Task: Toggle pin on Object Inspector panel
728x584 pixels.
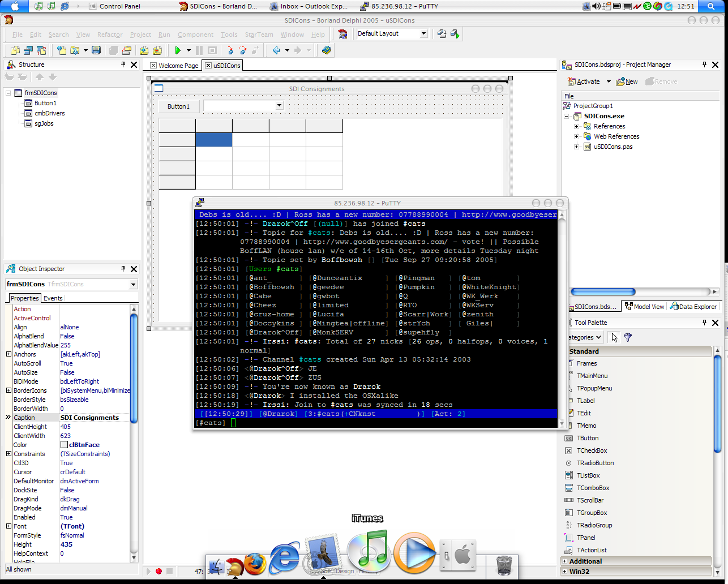Action: coord(123,269)
